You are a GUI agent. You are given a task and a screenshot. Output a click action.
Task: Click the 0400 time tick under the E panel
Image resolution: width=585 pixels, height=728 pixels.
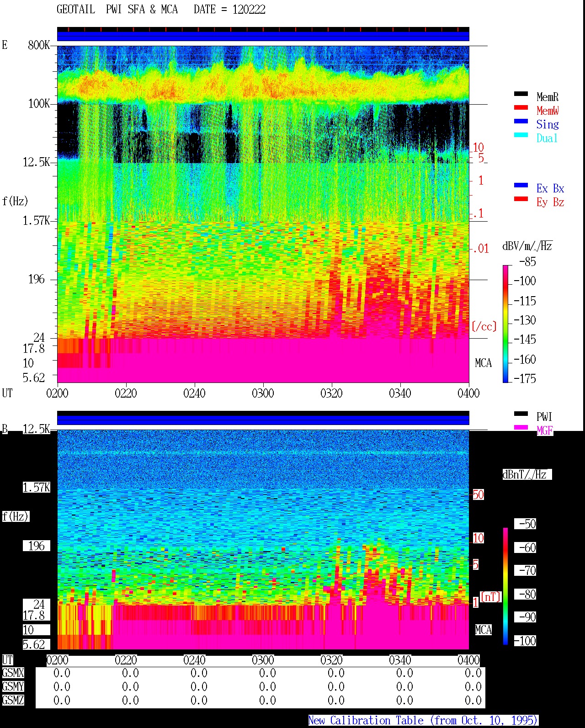tap(468, 393)
